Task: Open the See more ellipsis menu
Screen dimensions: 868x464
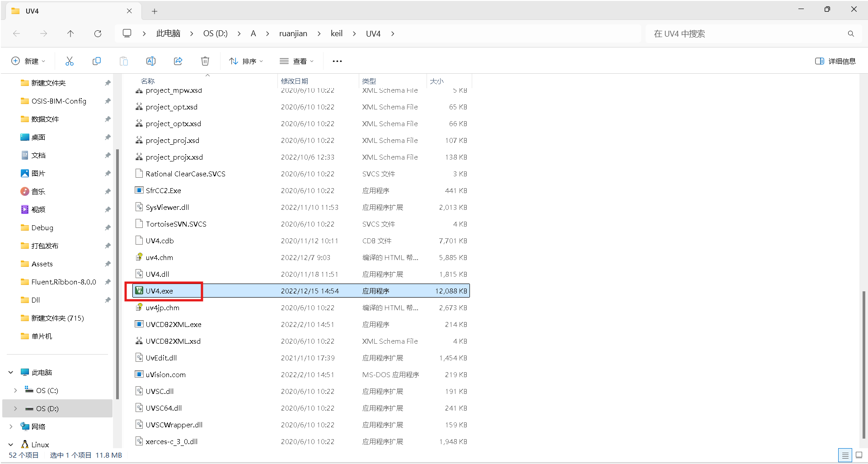Action: click(x=337, y=61)
